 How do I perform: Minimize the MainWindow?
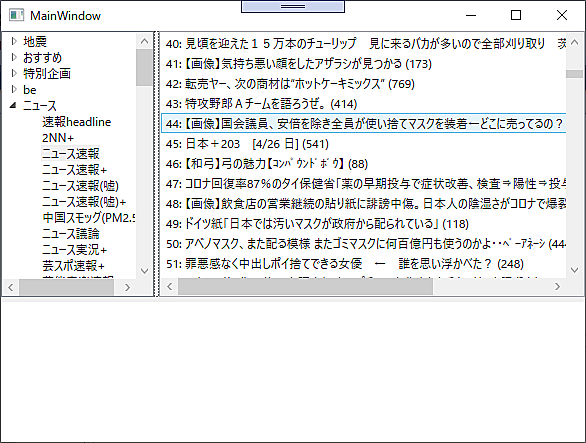(x=471, y=15)
